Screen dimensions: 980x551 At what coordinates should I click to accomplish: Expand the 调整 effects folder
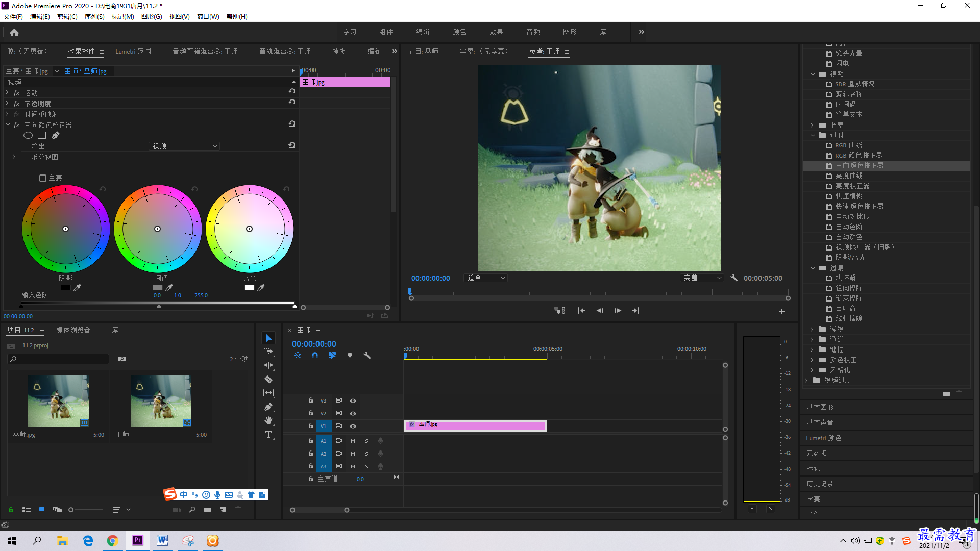812,125
